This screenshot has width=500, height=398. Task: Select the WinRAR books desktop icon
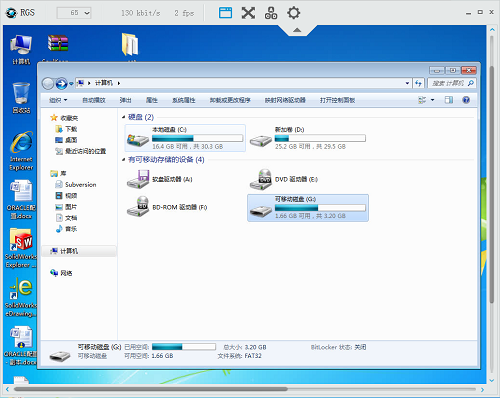58,44
